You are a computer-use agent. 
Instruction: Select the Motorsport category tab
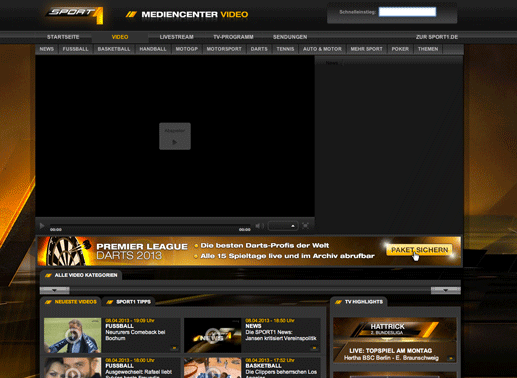tap(224, 49)
